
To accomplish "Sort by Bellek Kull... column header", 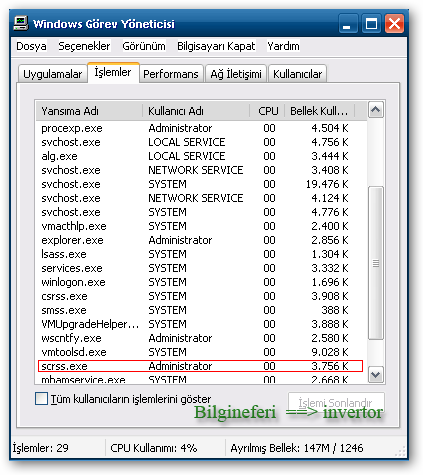I will (319, 111).
